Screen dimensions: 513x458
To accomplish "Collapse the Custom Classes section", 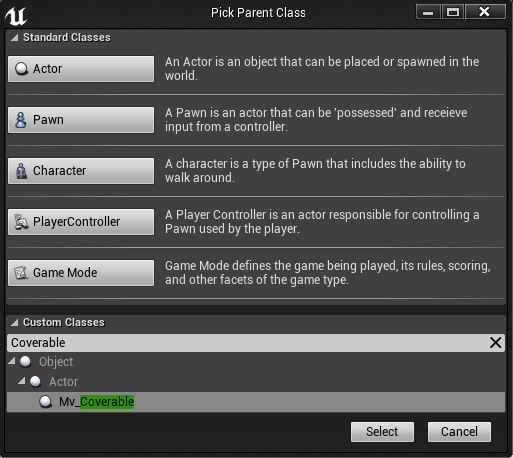I will (x=14, y=322).
